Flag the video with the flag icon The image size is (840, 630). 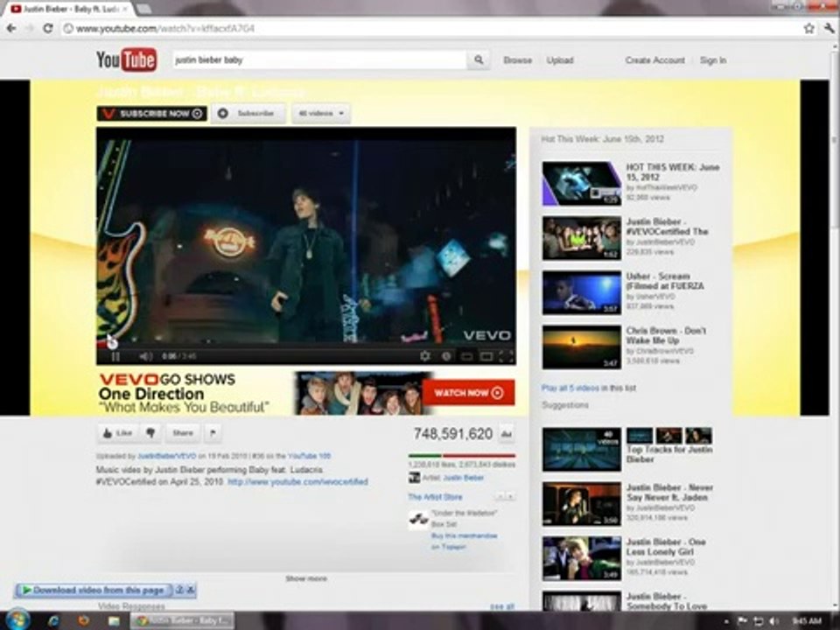[213, 433]
